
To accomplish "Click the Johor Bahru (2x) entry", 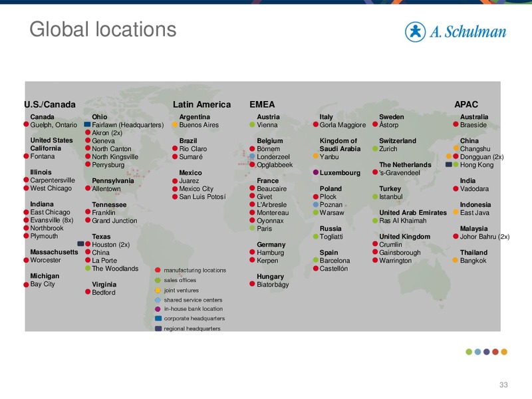I will [485, 237].
